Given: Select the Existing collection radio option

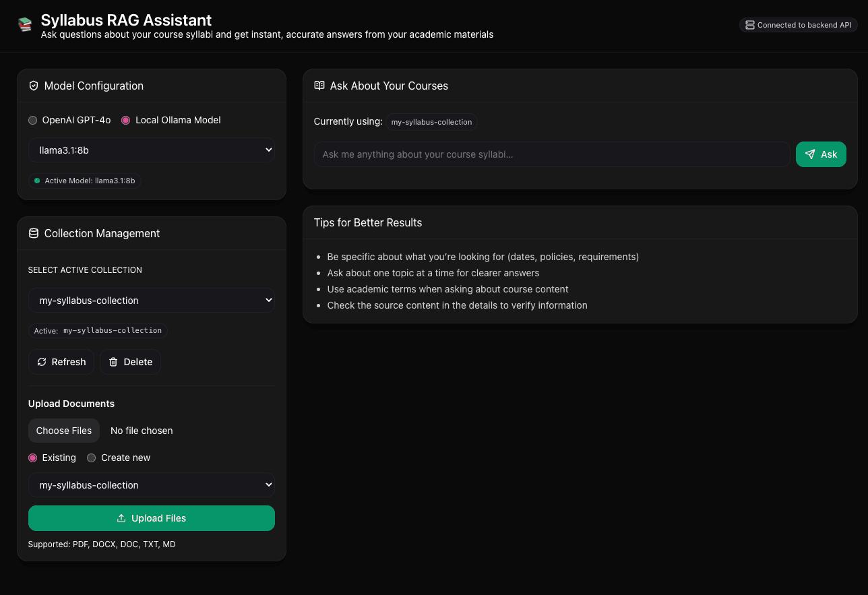Looking at the screenshot, I should coord(32,458).
